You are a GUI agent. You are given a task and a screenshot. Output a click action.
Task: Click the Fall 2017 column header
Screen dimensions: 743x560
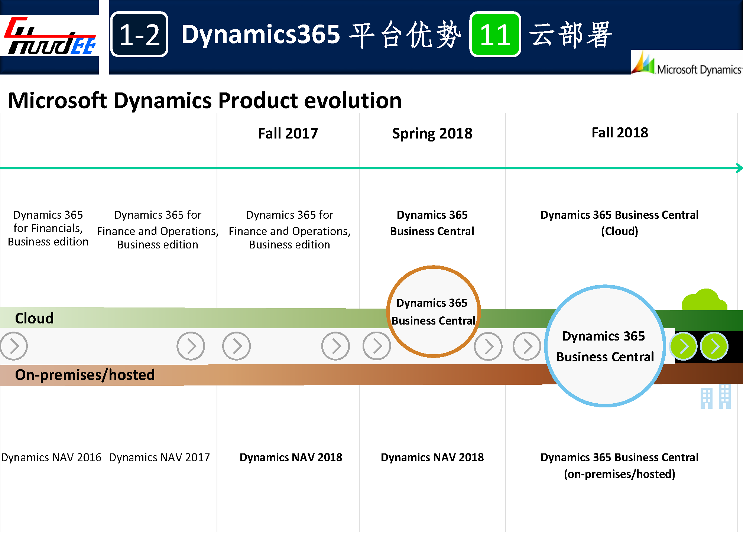coord(288,133)
